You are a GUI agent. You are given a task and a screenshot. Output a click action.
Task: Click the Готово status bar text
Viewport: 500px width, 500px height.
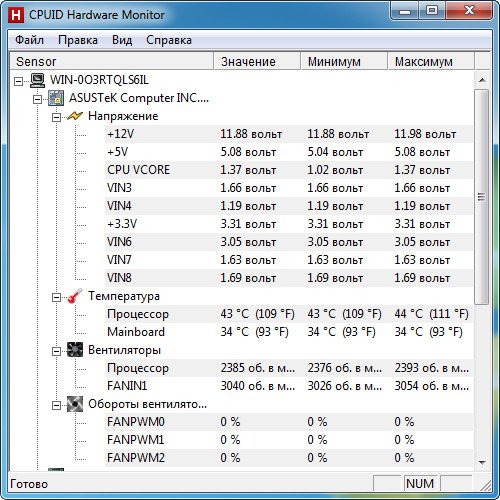pyautogui.click(x=29, y=484)
